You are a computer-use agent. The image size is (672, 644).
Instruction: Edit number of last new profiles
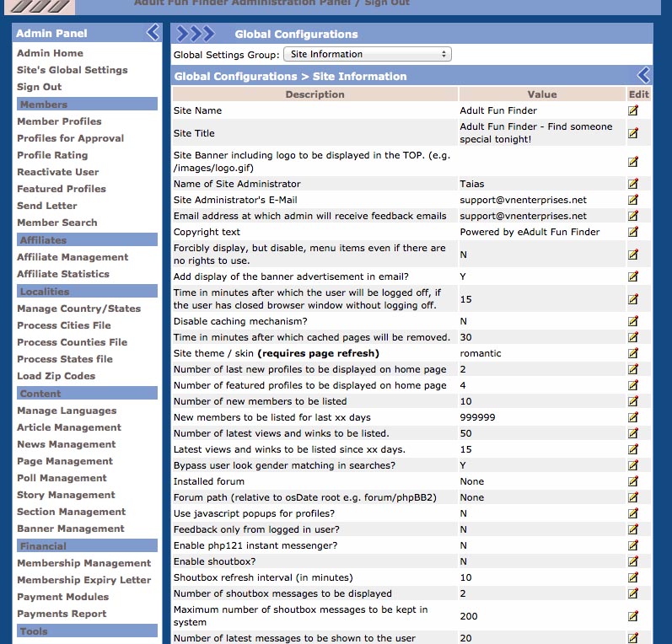[x=633, y=369]
